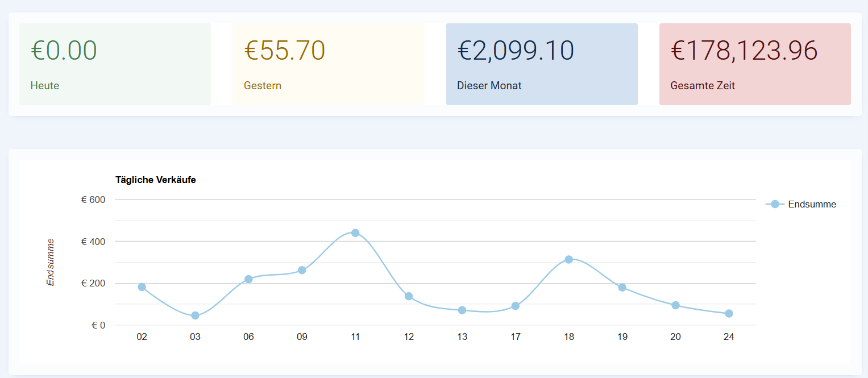Click the data point above day 13

tap(462, 310)
